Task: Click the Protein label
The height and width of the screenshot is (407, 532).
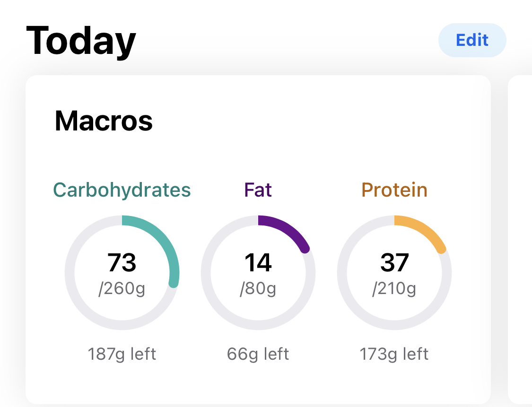Action: [x=394, y=190]
